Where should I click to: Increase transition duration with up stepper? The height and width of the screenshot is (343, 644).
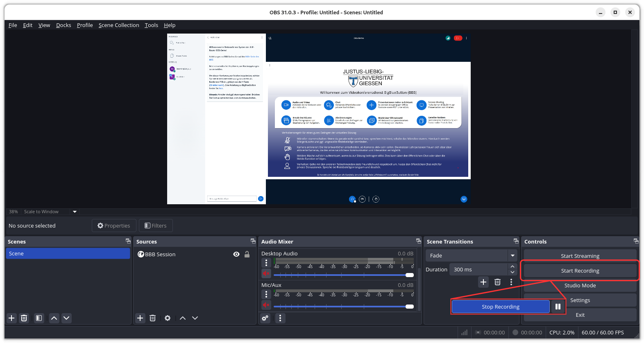(512, 266)
